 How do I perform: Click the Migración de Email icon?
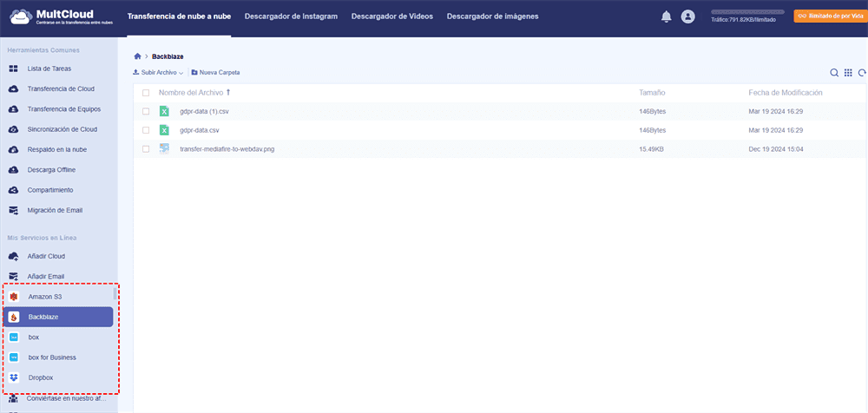[x=14, y=210]
